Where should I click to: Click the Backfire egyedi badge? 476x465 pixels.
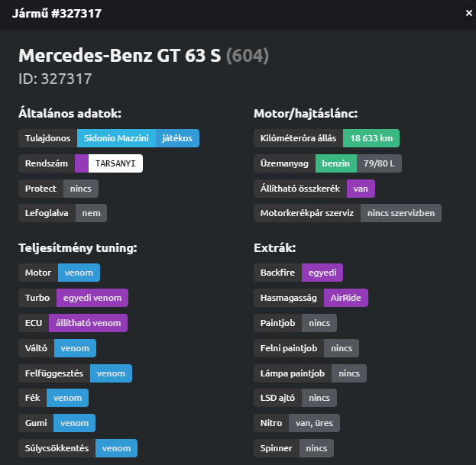coord(322,273)
